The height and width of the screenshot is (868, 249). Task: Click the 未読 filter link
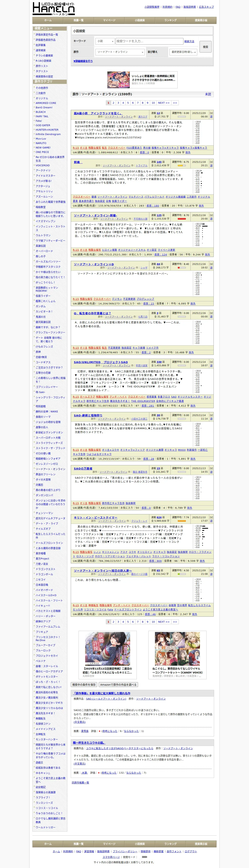pos(208,94)
